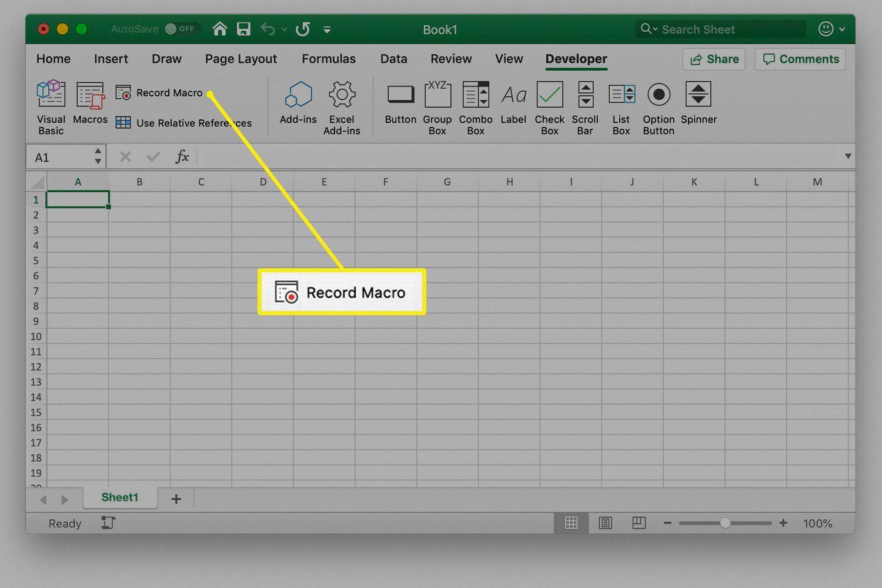This screenshot has width=882, height=588.
Task: Expand the formula bar
Action: [x=848, y=156]
